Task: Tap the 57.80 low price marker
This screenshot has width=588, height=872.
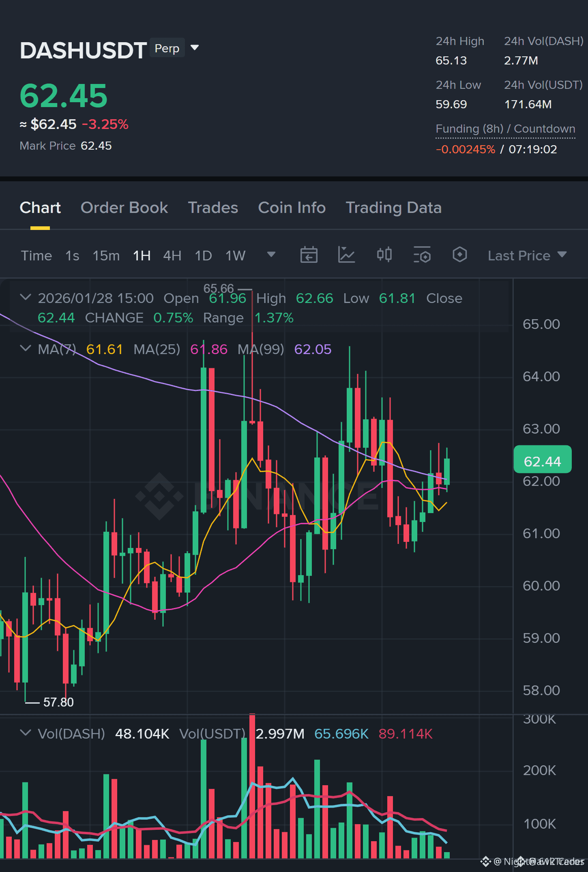Action: [58, 702]
